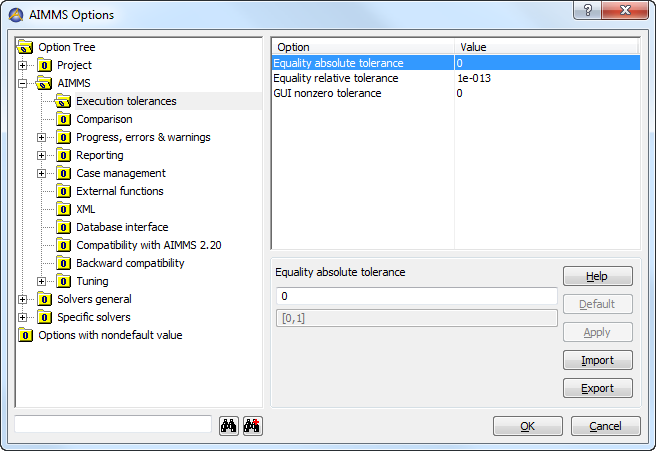
Task: Click the Project folder icon
Action: click(44, 65)
